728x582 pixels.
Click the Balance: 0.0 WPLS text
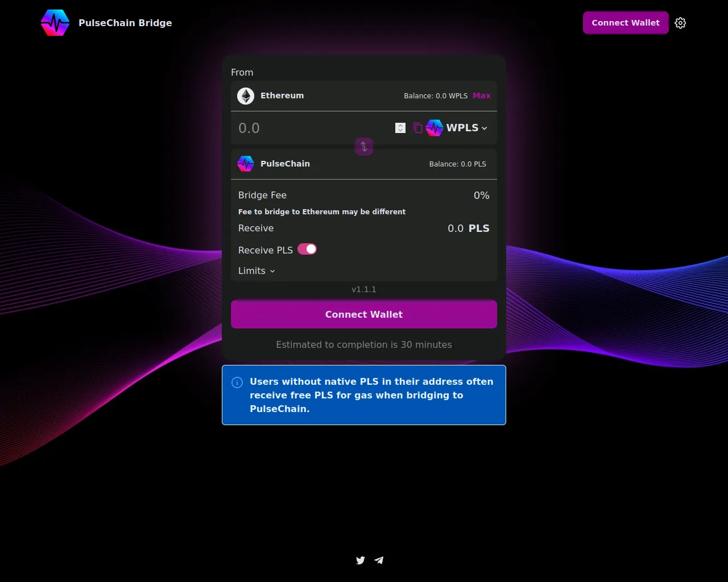[x=436, y=96]
